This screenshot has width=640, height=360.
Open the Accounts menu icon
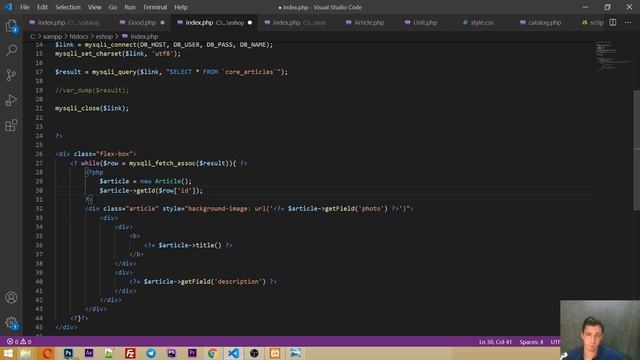click(x=11, y=298)
